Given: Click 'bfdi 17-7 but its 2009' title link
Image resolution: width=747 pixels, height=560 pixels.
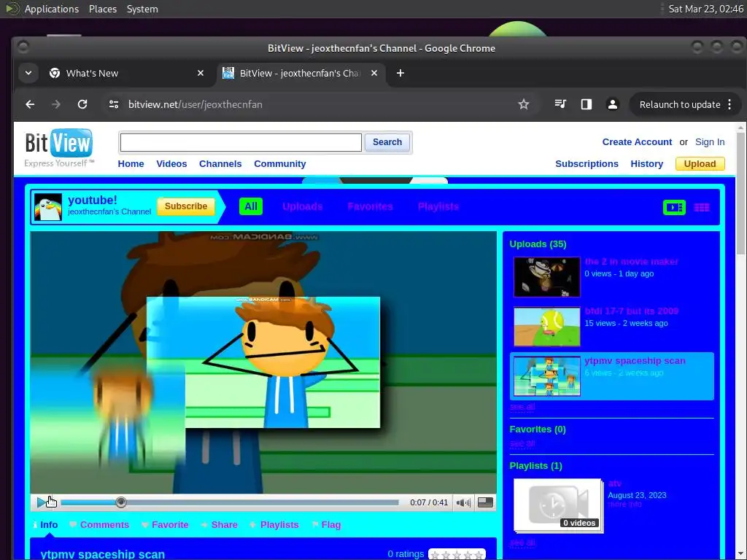Looking at the screenshot, I should [x=631, y=311].
